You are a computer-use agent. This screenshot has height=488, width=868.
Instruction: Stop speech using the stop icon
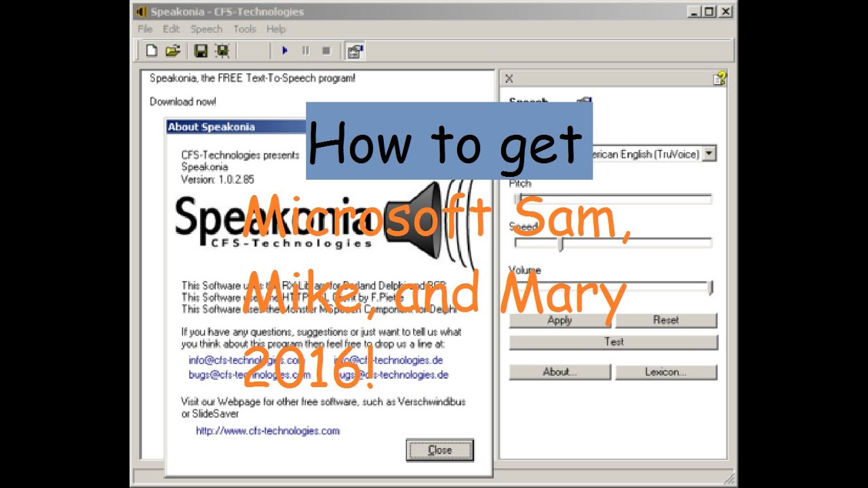[x=326, y=50]
